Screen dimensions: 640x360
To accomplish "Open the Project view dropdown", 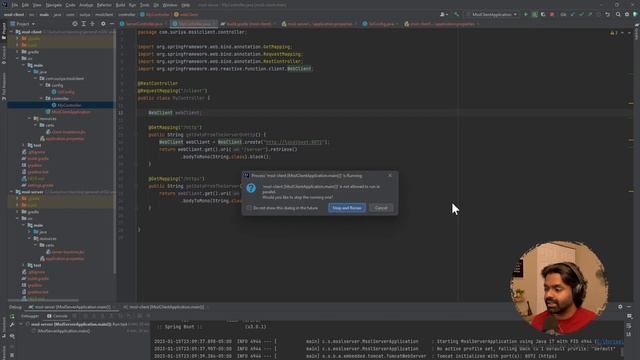I will click(22, 24).
